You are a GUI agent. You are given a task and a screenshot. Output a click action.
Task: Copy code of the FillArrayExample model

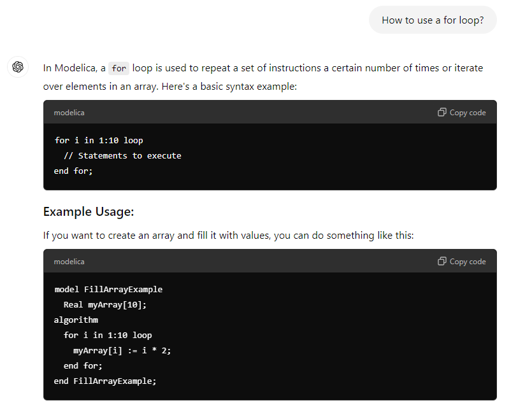point(462,262)
